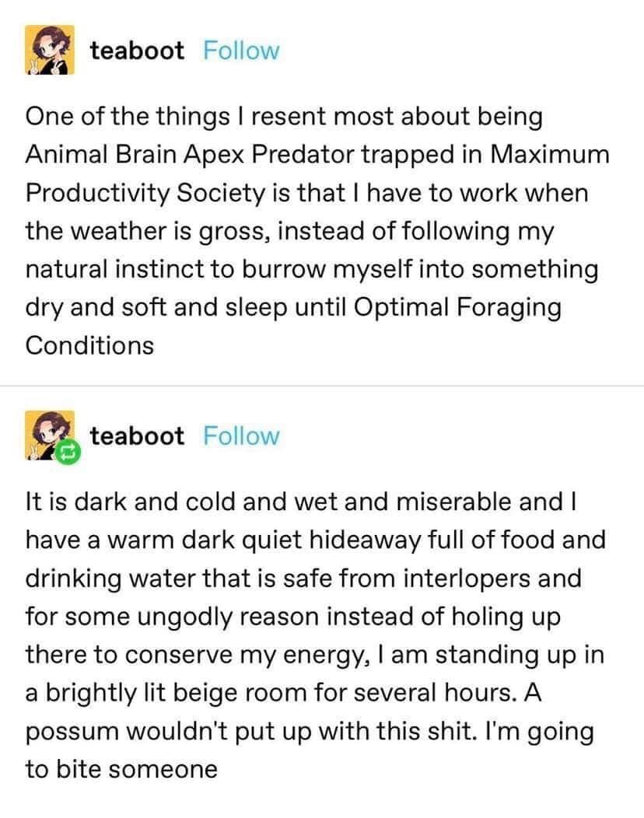Click the divider line between the posts

pos(322,386)
